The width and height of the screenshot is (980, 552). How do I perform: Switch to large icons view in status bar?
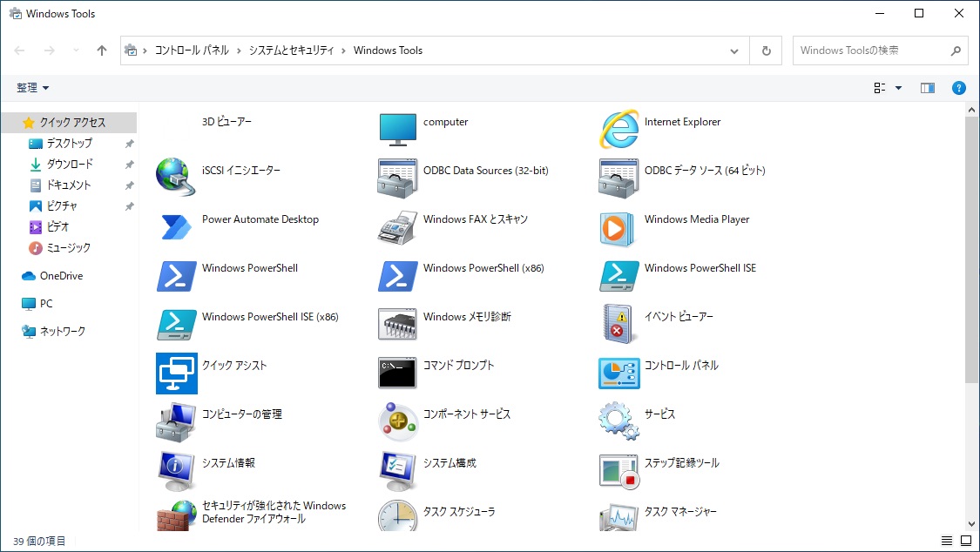click(x=966, y=541)
